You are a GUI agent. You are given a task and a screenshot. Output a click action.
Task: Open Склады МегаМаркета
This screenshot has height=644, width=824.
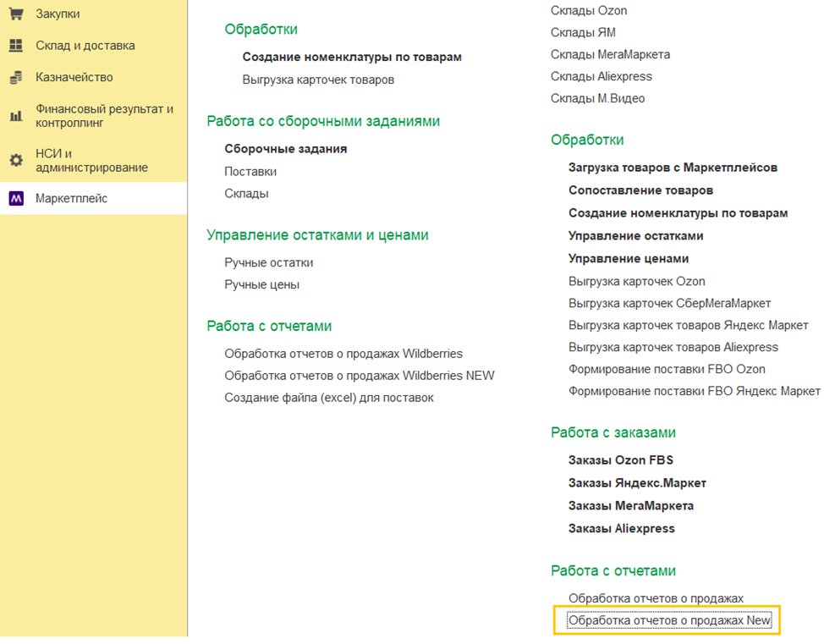coord(611,55)
